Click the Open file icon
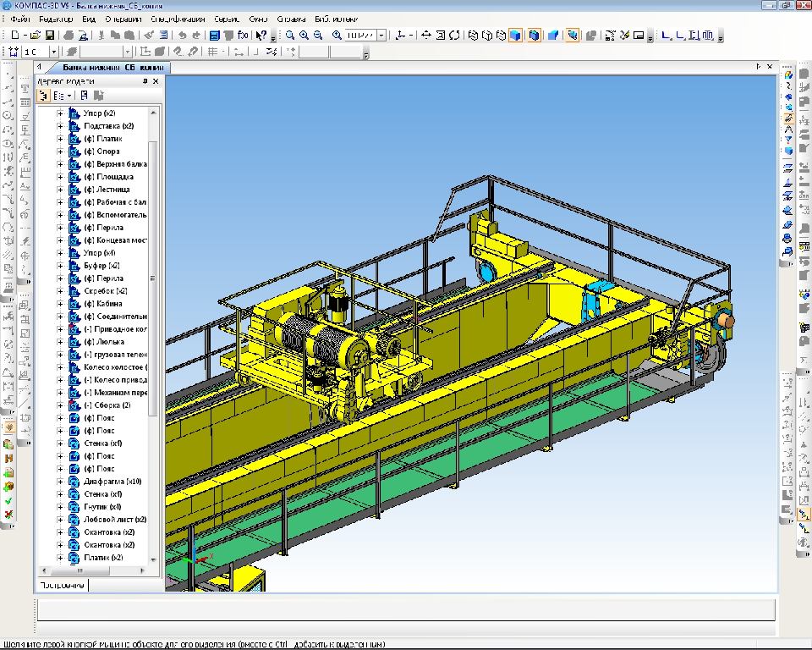Viewport: 812px width, 650px height. click(x=36, y=36)
